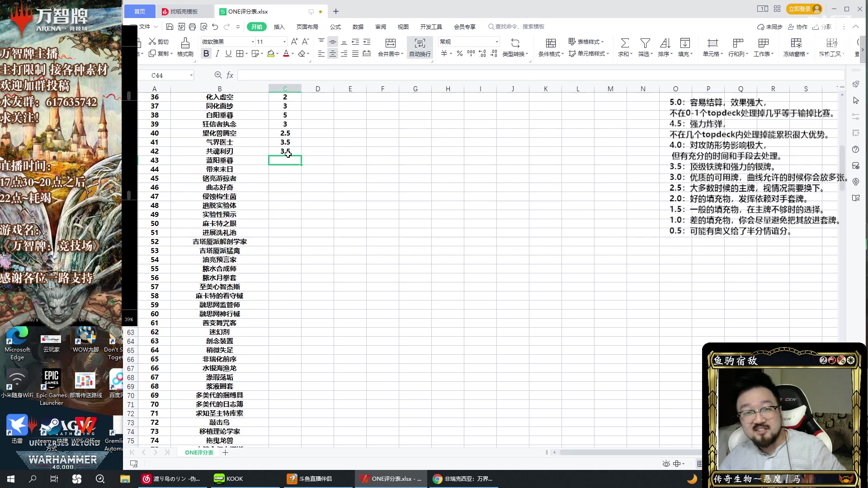Click the Collaborate (协作) button
The image size is (868, 488).
(x=798, y=27)
